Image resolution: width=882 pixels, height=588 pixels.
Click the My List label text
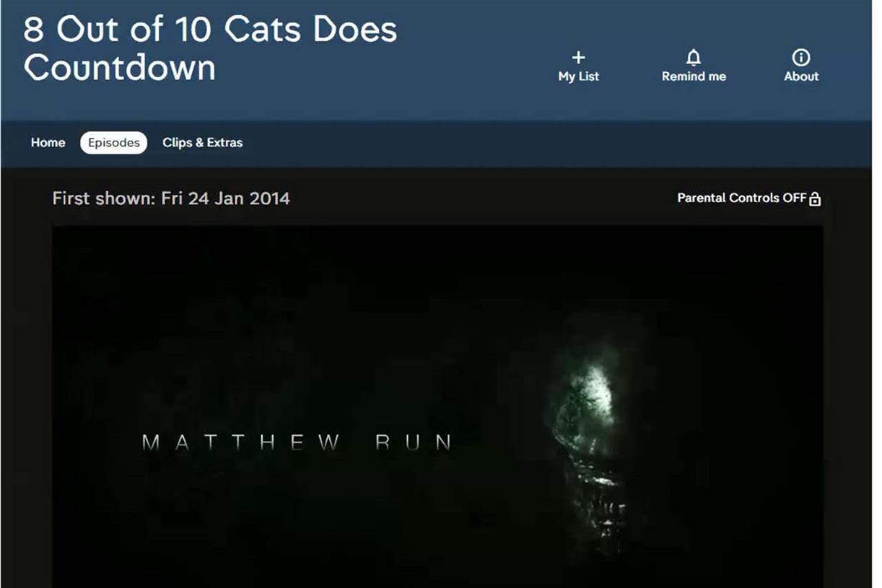coord(578,76)
